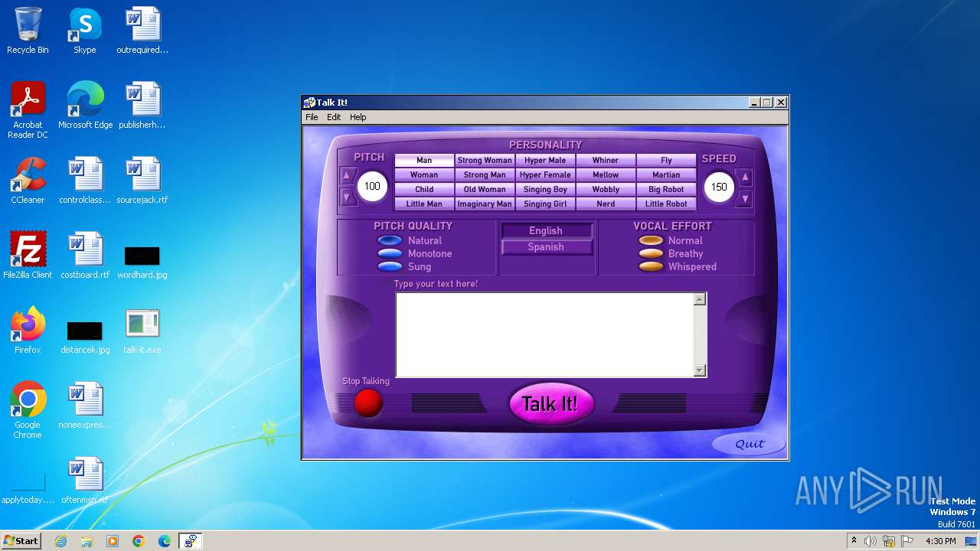Increase pitch with the up arrow
The width and height of the screenshot is (980, 551).
point(346,176)
